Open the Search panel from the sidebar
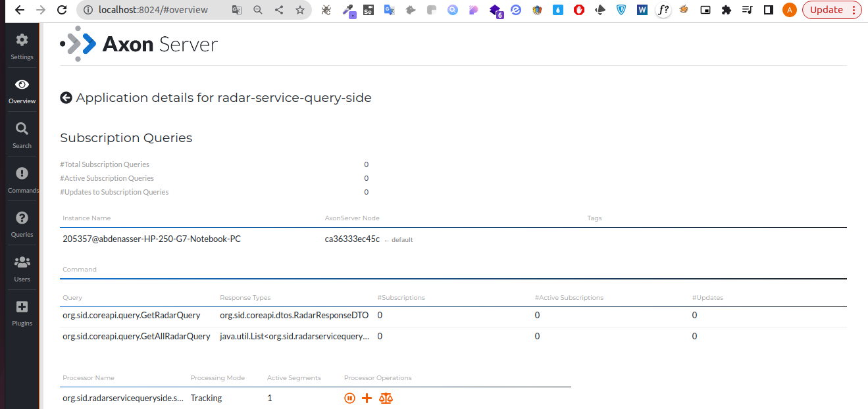The height and width of the screenshot is (409, 868). pos(22,134)
